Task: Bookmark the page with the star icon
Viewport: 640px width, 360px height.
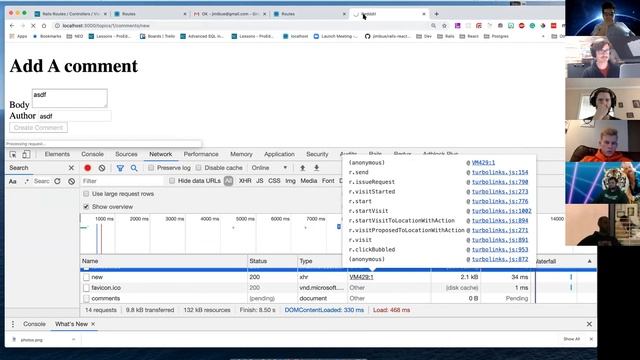Action: click(444, 26)
